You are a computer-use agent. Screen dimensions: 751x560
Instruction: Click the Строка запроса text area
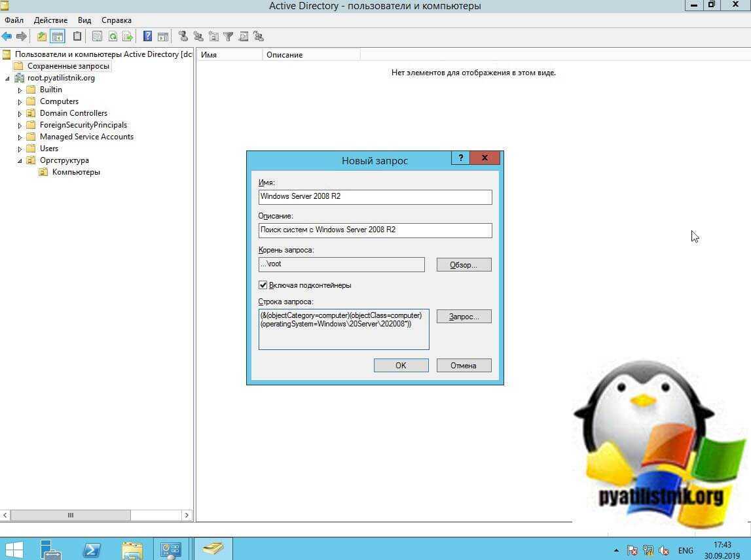(x=343, y=329)
